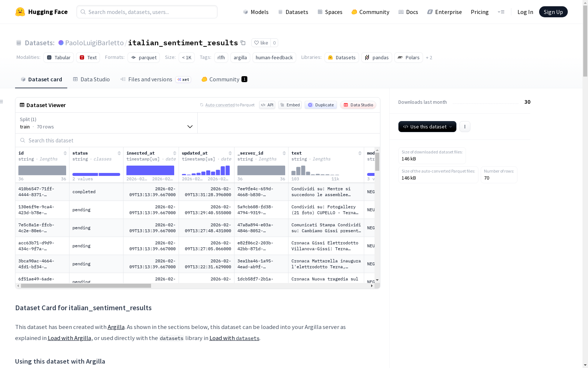The image size is (588, 368).
Task: Sort the updated_at column
Action: tap(230, 153)
